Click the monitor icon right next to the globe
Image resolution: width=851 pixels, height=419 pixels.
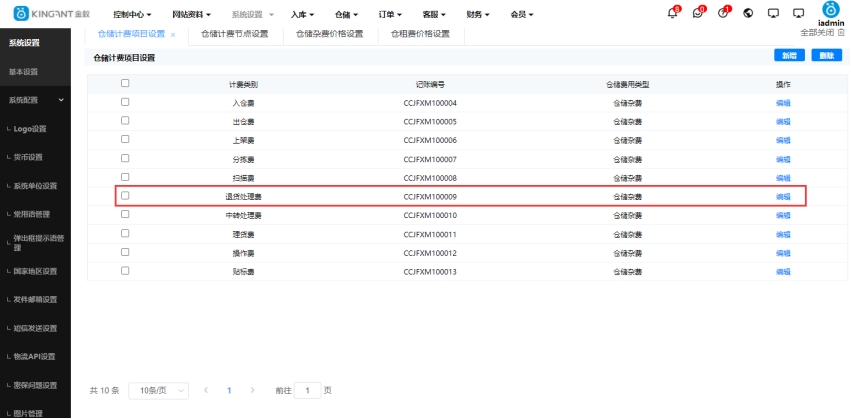click(x=773, y=14)
